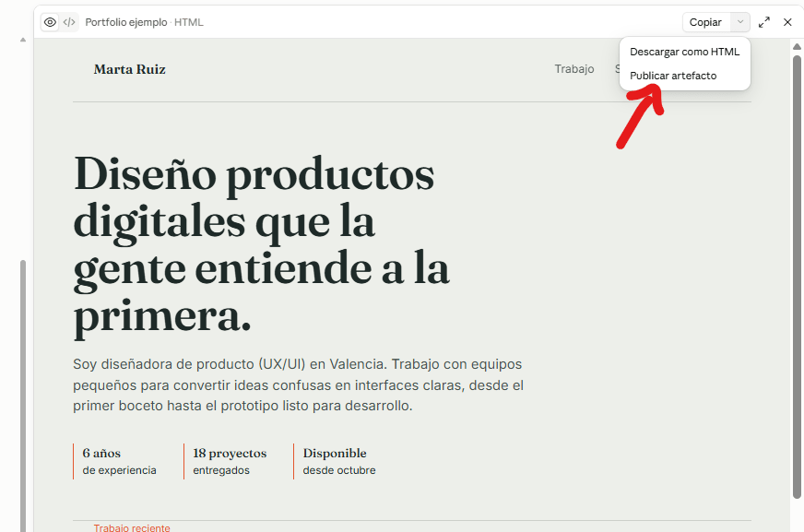Switch to the code view icon

[69, 22]
